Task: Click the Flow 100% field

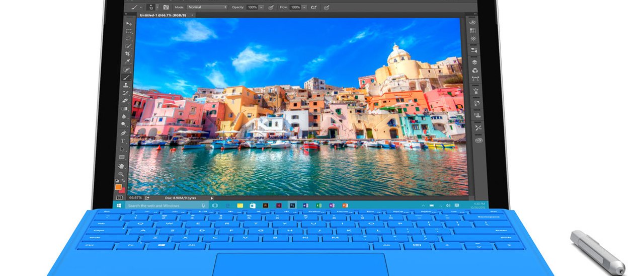Action: [x=295, y=7]
